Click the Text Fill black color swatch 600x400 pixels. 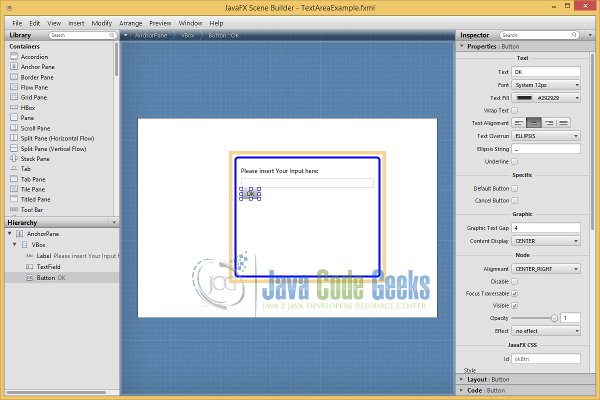[x=524, y=98]
